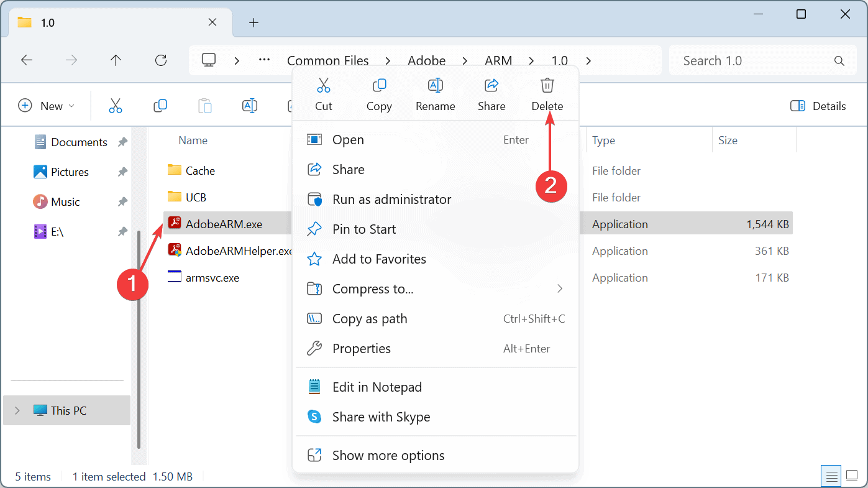The image size is (868, 488).
Task: Click Share icon in context menu top row
Action: coord(491,85)
